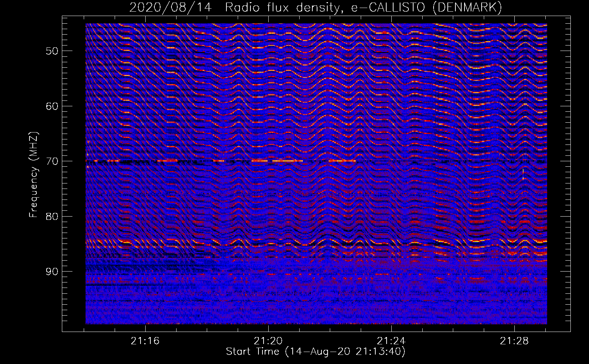
Task: Click the 21:28 time tick label
Action: click(x=514, y=341)
